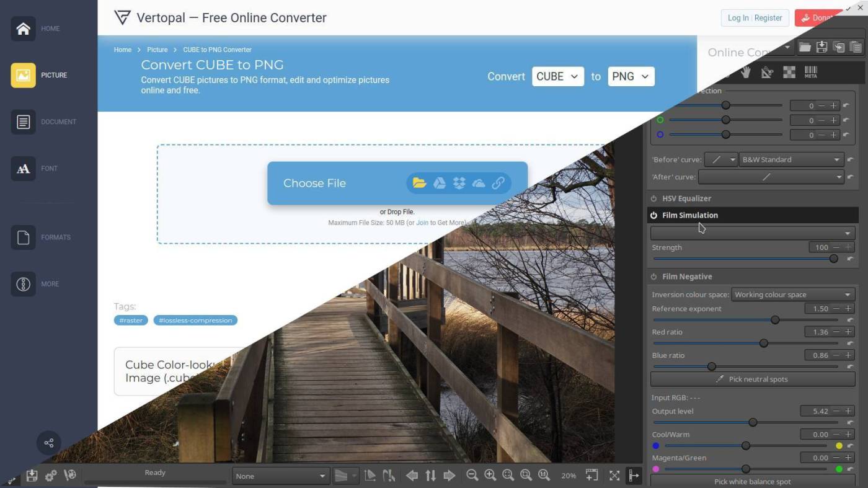Viewport: 868px width, 488px height.
Task: Open the META metadata tab
Action: point(811,73)
